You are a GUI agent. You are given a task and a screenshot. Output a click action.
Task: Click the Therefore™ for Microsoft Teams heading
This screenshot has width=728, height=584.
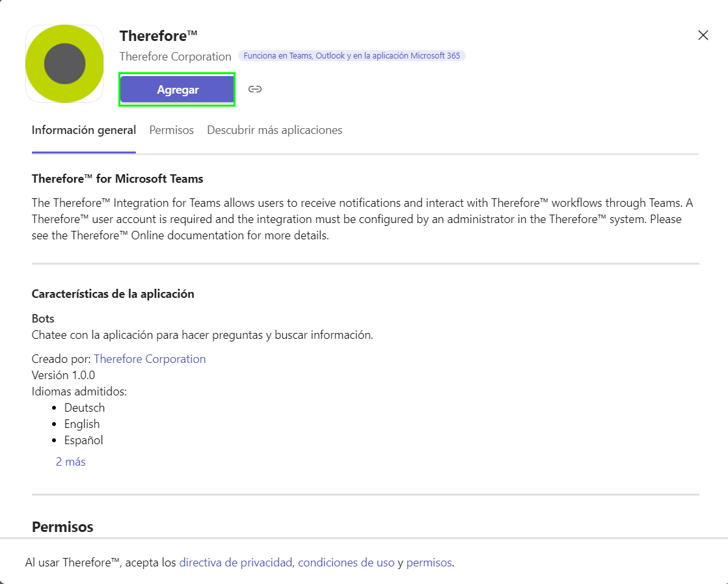(x=118, y=179)
